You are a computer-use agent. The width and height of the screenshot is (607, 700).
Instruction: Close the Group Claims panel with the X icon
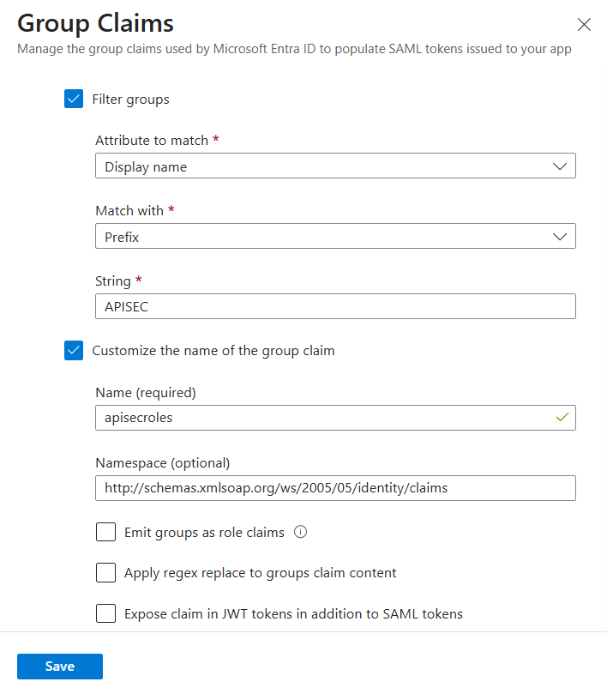click(584, 25)
